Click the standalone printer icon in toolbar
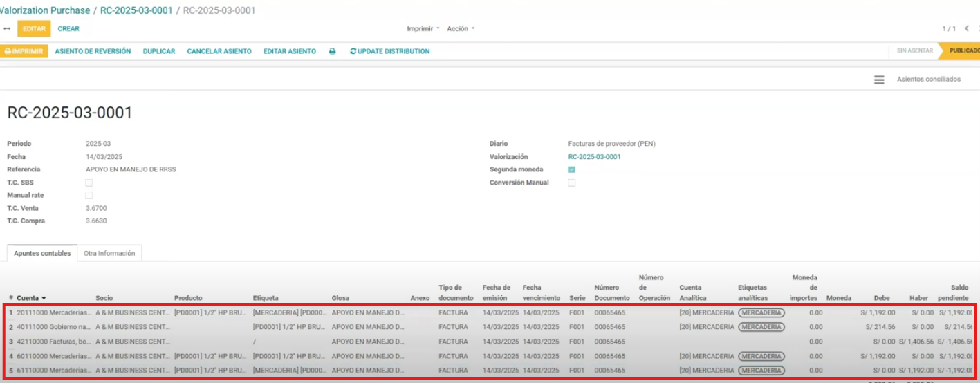This screenshot has width=980, height=383. click(332, 51)
